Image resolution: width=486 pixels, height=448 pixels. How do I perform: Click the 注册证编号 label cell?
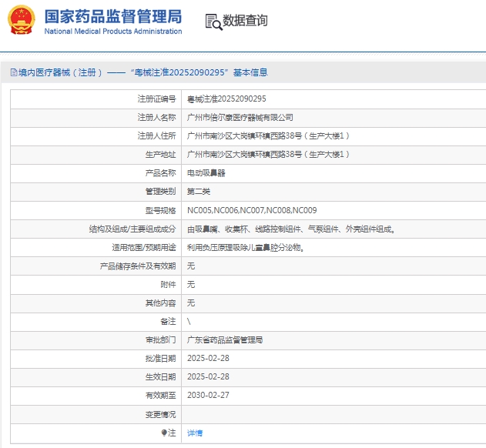[157, 99]
